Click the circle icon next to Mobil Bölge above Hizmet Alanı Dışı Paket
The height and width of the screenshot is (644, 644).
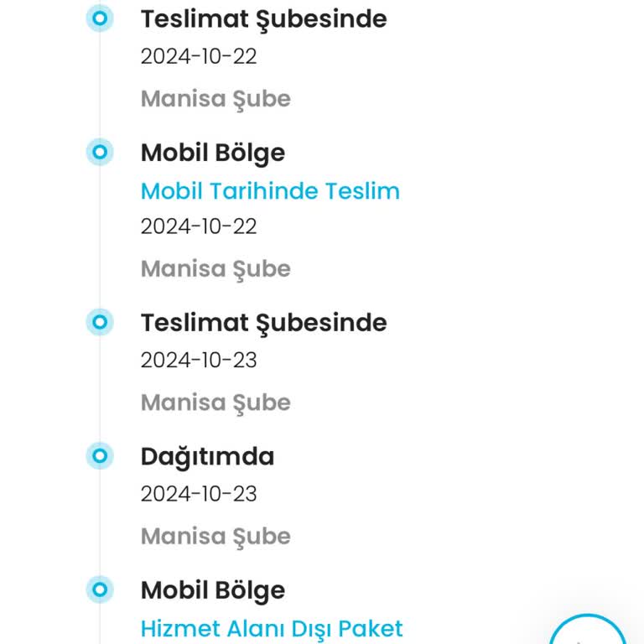pyautogui.click(x=100, y=589)
